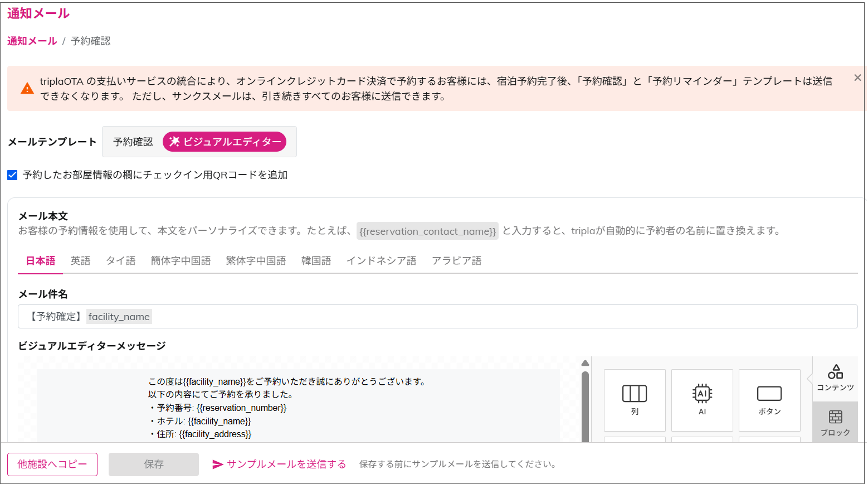This screenshot has height=484, width=868.
Task: Switch to the 英語 language tab
Action: (x=80, y=260)
